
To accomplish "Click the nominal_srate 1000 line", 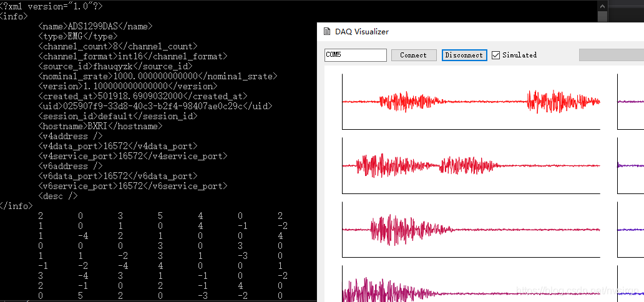I will click(158, 76).
